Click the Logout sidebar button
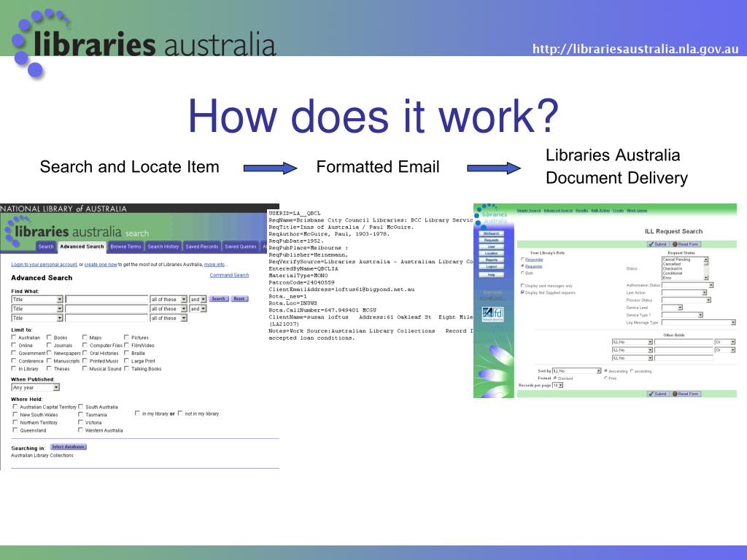 click(x=491, y=267)
